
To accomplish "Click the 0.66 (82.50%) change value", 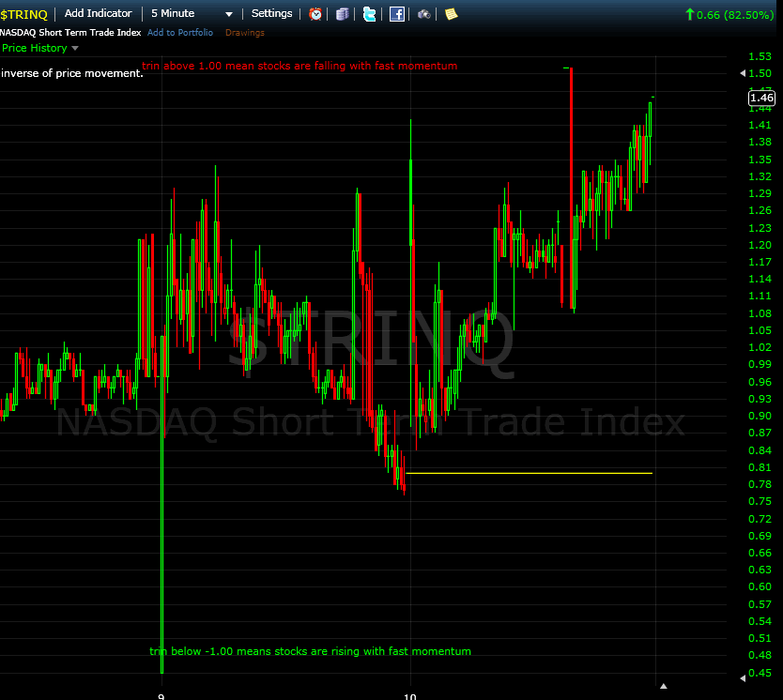I will point(735,15).
